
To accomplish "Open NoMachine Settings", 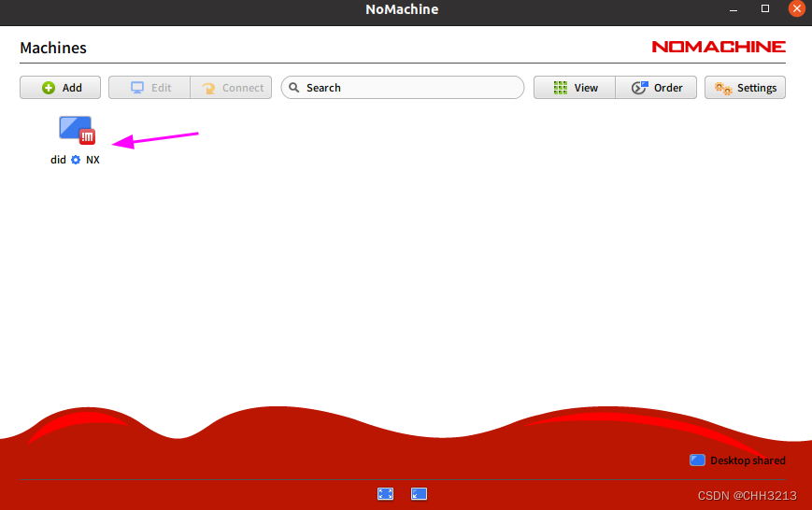I will (745, 88).
